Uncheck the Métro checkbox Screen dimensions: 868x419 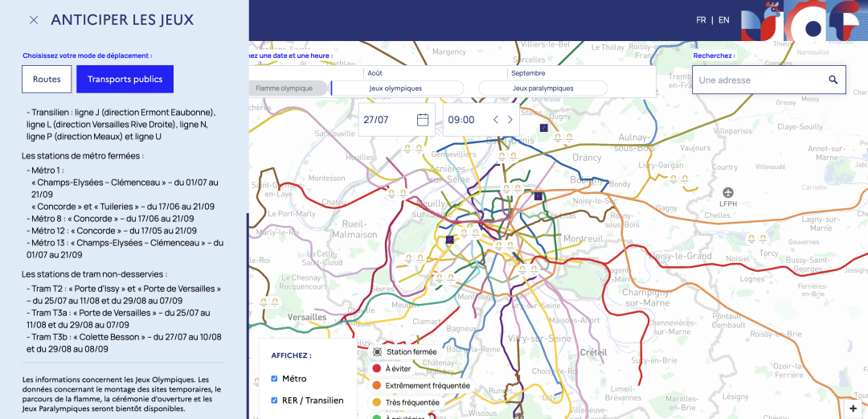(x=274, y=379)
